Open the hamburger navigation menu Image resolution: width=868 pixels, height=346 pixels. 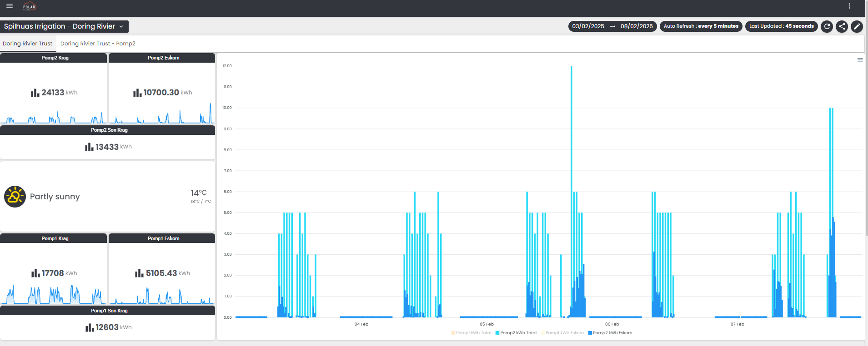[x=10, y=6]
